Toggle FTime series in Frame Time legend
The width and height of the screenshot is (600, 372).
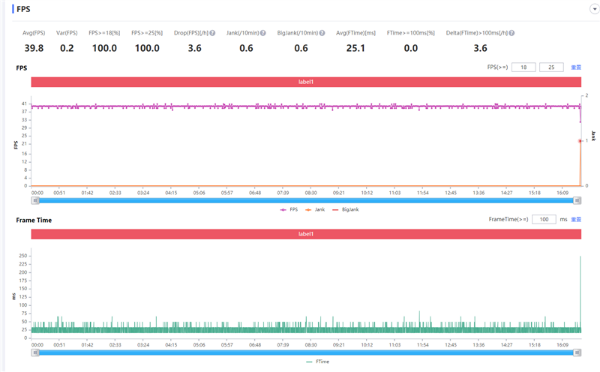318,362
